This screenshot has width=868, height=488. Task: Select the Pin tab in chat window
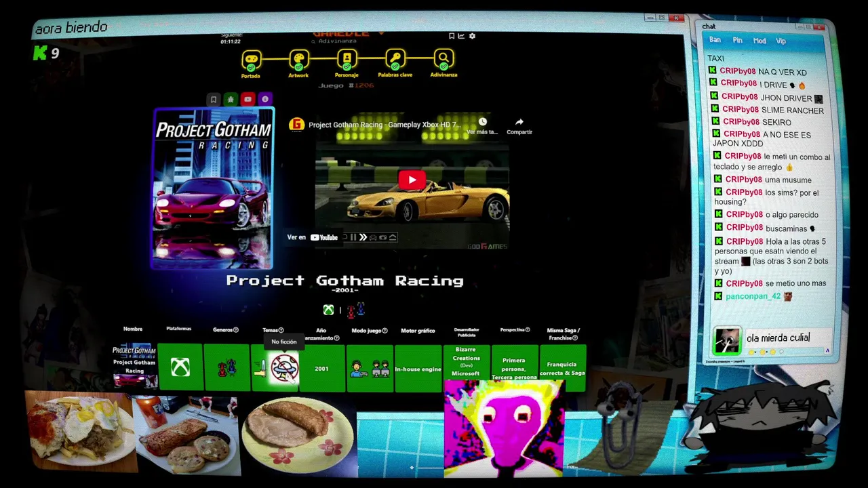737,41
